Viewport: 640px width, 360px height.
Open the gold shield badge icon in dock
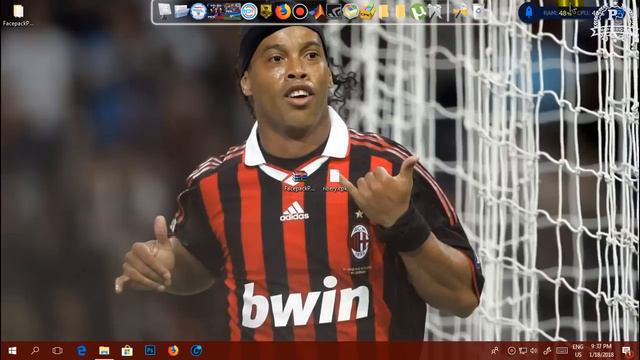tap(266, 11)
